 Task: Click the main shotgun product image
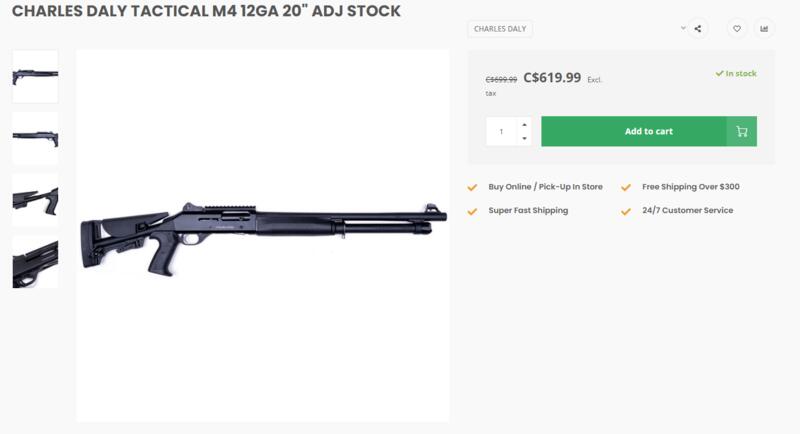tap(262, 235)
